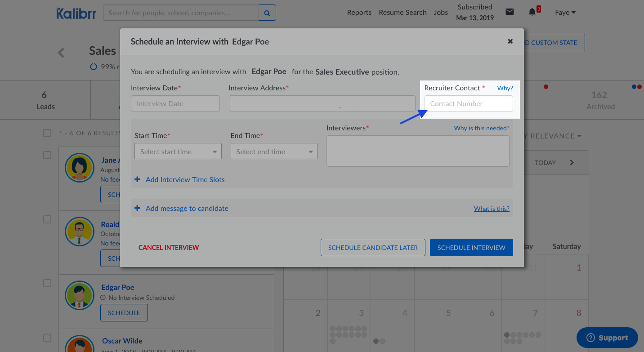Go to next calendar period chevron
This screenshot has width=644, height=352.
(x=572, y=163)
